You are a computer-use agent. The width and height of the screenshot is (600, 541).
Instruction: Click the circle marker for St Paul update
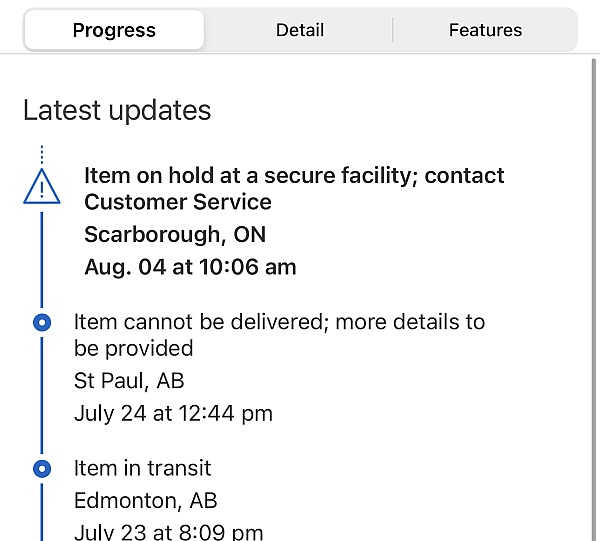[42, 323]
